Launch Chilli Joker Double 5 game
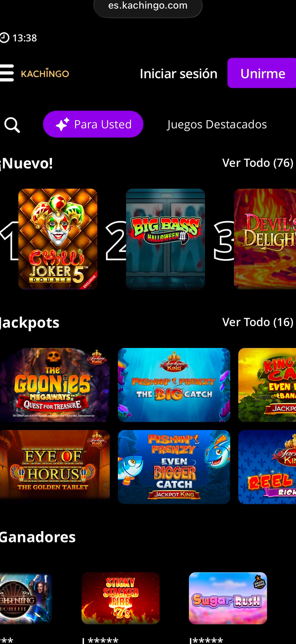 (58, 239)
